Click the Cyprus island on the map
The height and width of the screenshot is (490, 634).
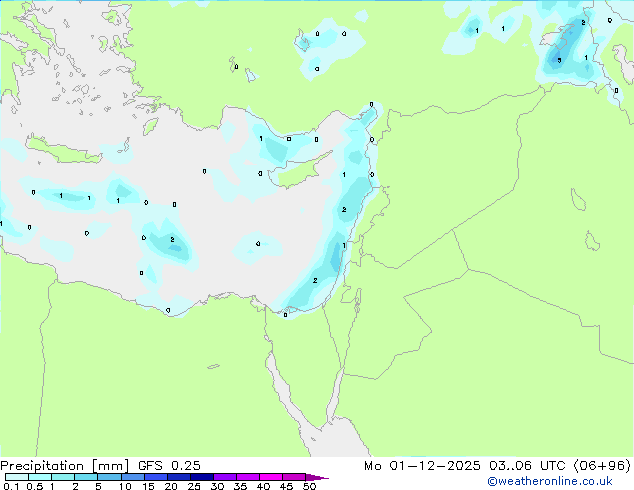[299, 172]
